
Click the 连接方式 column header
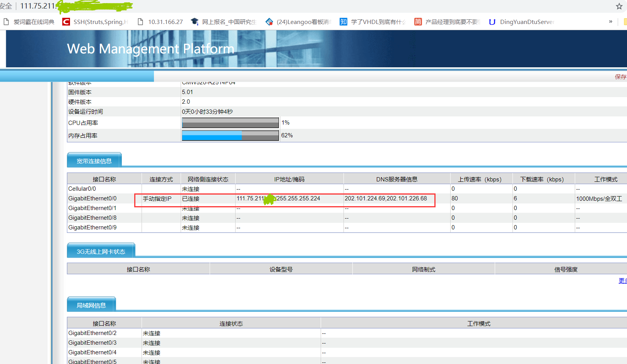click(161, 179)
